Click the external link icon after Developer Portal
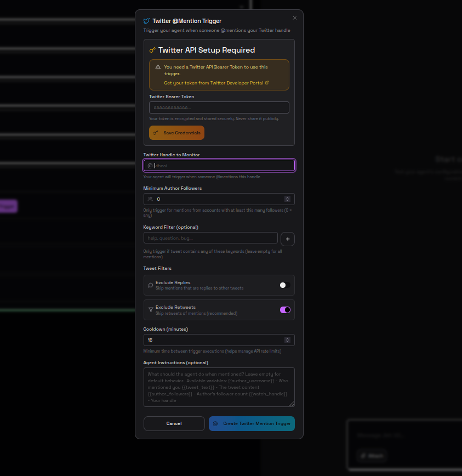The image size is (462, 476). [267, 83]
